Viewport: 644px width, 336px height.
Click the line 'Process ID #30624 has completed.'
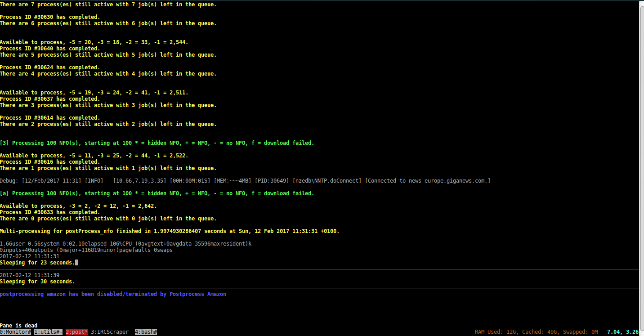(50, 67)
